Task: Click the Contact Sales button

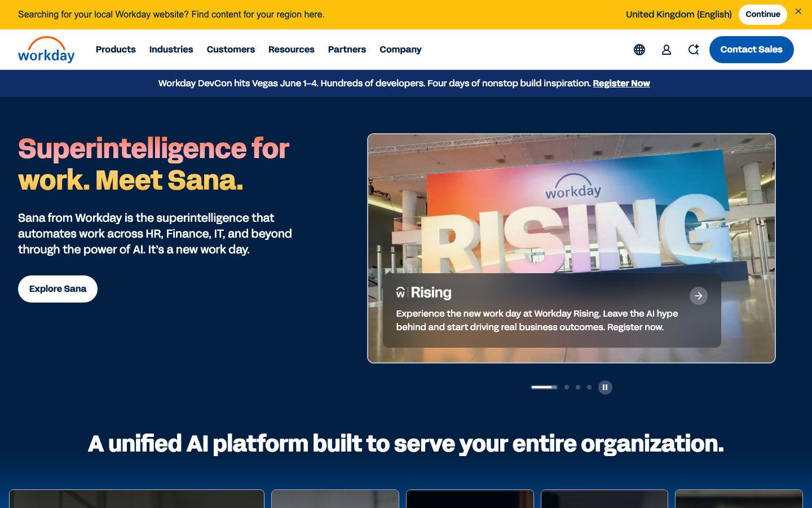Action: 752,50
